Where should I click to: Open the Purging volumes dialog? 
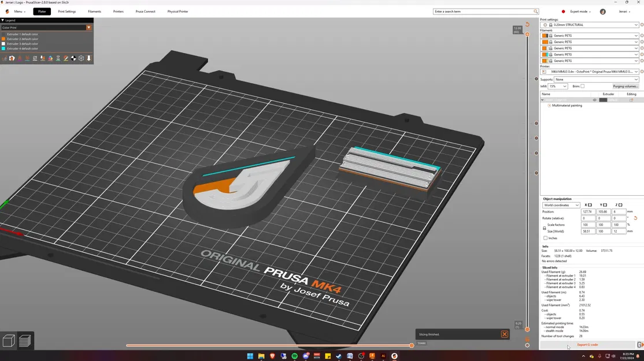pyautogui.click(x=626, y=86)
